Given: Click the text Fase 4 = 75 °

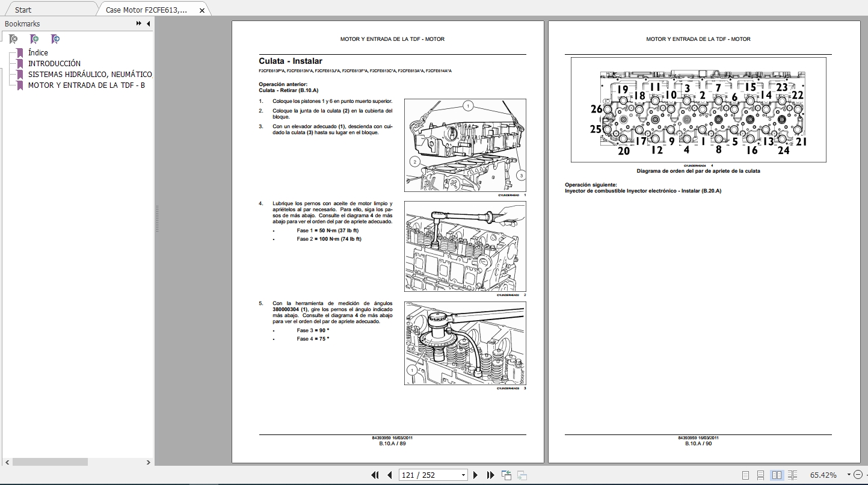Looking at the screenshot, I should pos(313,339).
